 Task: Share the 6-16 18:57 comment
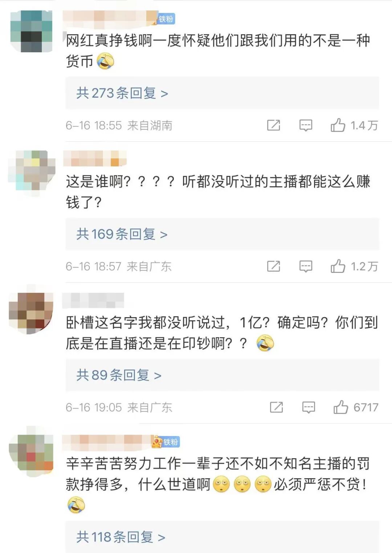273,266
